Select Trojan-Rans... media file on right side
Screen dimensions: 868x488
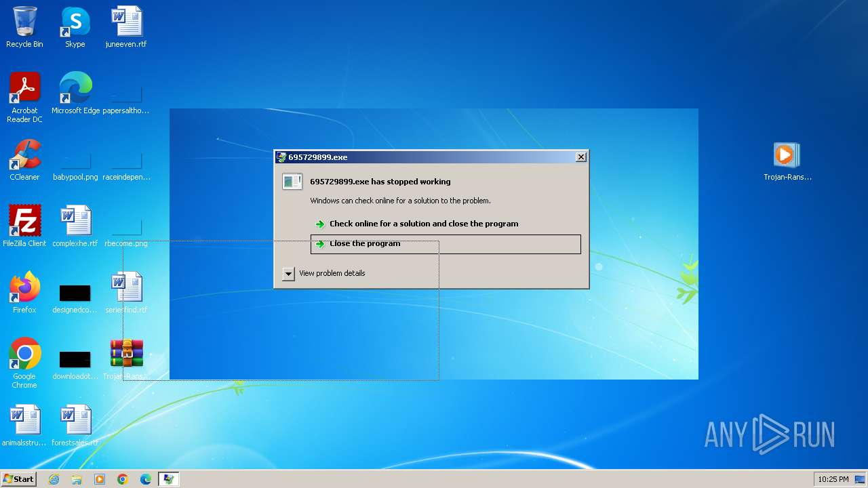(787, 161)
